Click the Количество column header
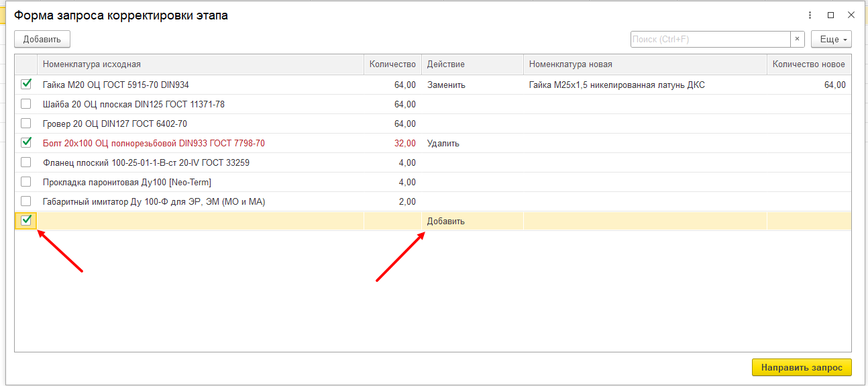The image size is (868, 386). coord(392,64)
